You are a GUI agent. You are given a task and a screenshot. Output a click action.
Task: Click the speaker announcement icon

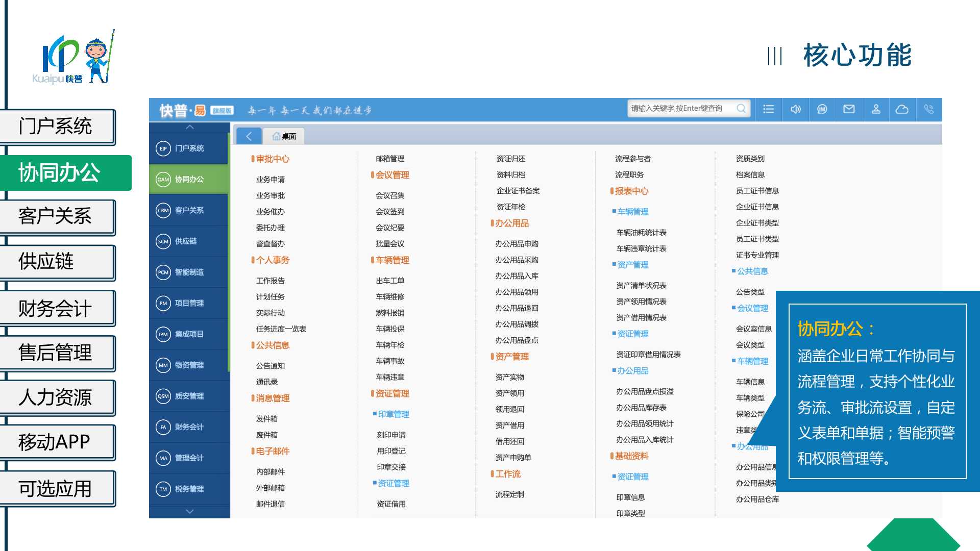point(796,109)
